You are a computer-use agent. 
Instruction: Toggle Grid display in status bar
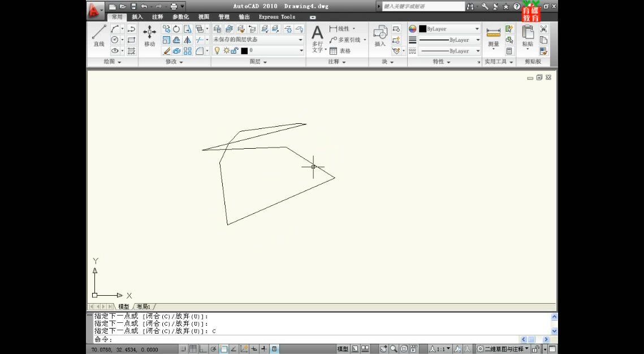click(193, 349)
